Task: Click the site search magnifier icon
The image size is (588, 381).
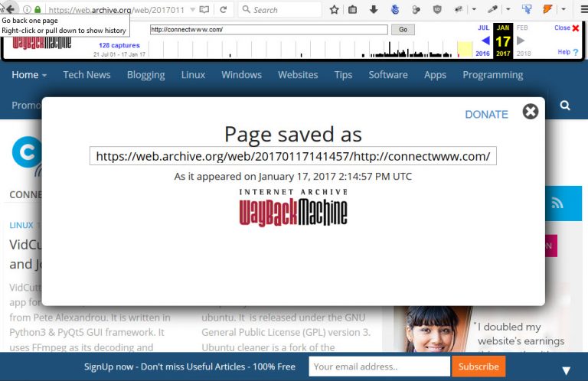Action: pyautogui.click(x=565, y=105)
